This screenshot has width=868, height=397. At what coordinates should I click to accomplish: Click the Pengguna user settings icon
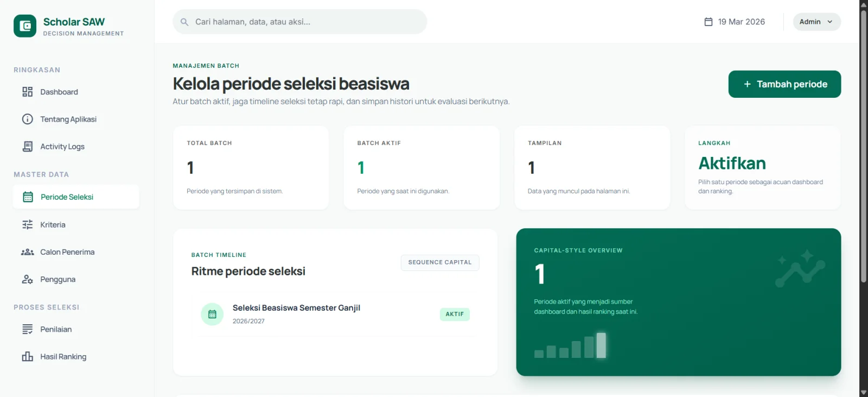27,280
